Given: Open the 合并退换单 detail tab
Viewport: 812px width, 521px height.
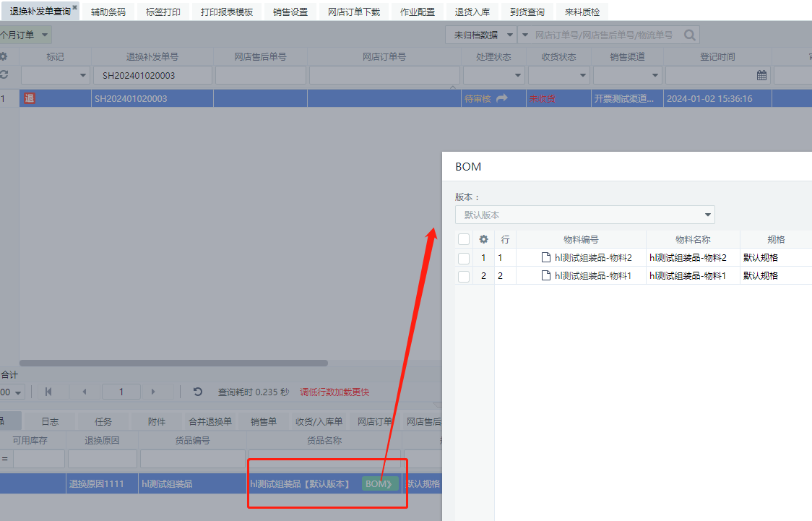Looking at the screenshot, I should [210, 421].
